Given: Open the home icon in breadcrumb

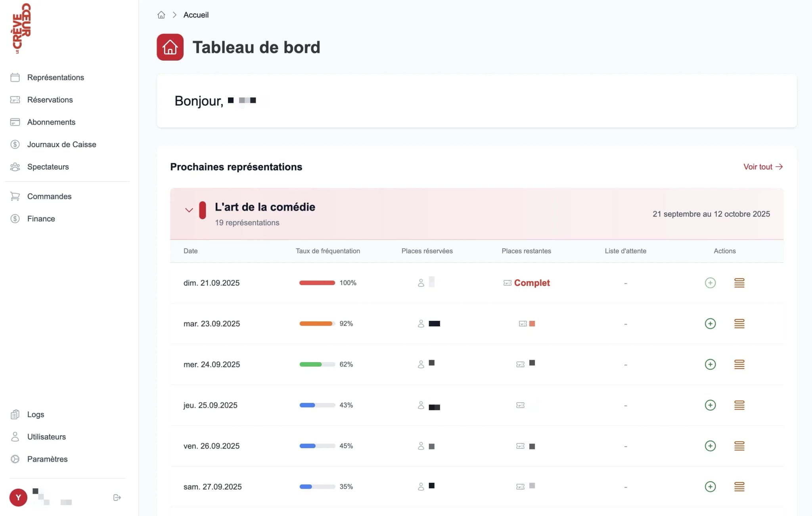Looking at the screenshot, I should (x=161, y=15).
